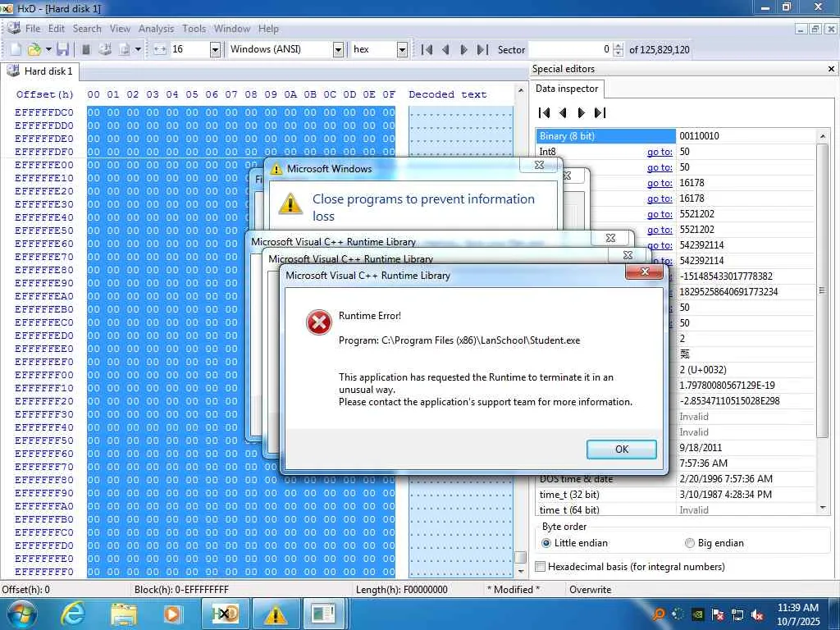
Task: Click the Open disk toolbar icon
Action: tap(105, 49)
